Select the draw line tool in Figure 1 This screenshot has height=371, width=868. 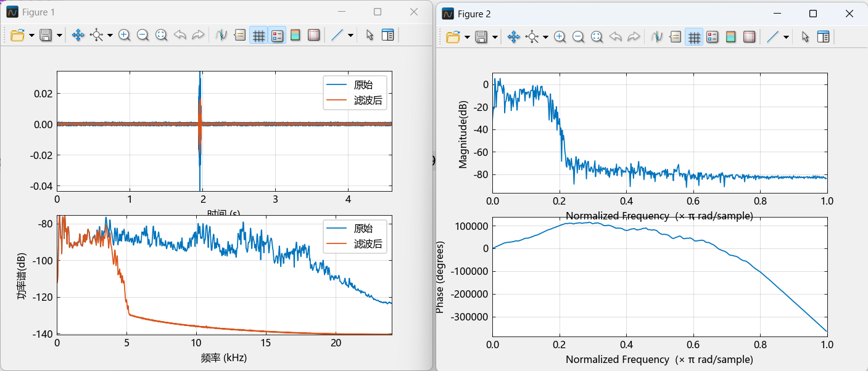(337, 35)
